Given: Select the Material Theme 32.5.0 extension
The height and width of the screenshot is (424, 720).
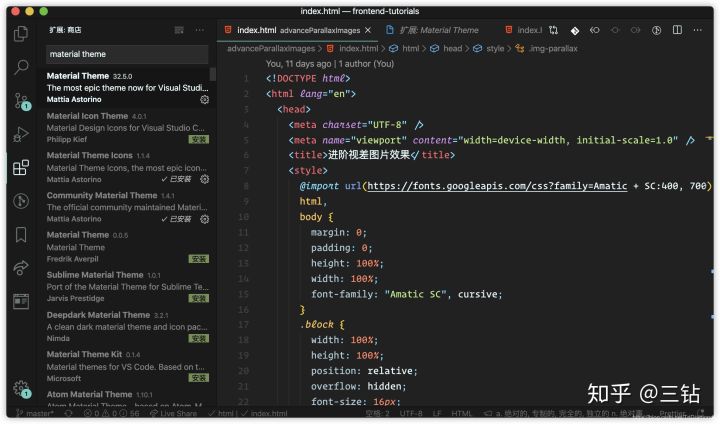Looking at the screenshot, I should [x=127, y=88].
